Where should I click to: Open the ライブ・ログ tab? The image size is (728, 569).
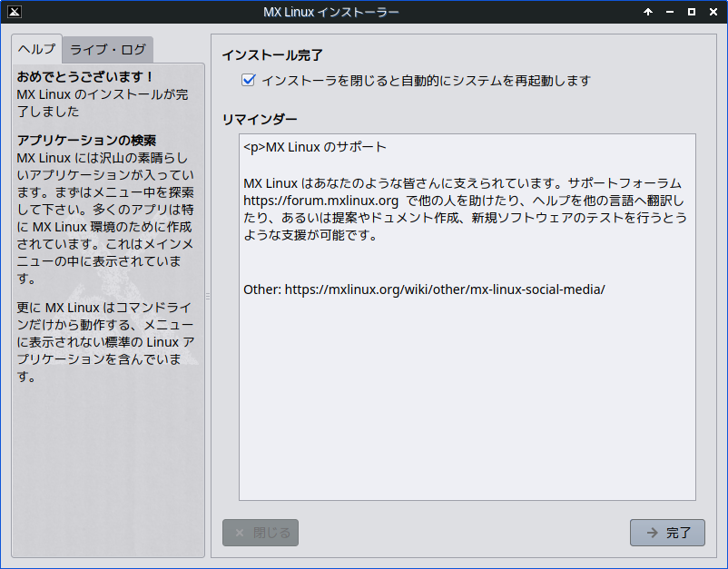click(106, 50)
